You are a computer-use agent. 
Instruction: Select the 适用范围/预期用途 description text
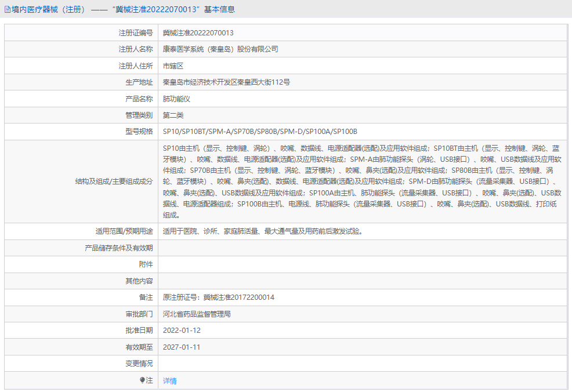[260, 231]
